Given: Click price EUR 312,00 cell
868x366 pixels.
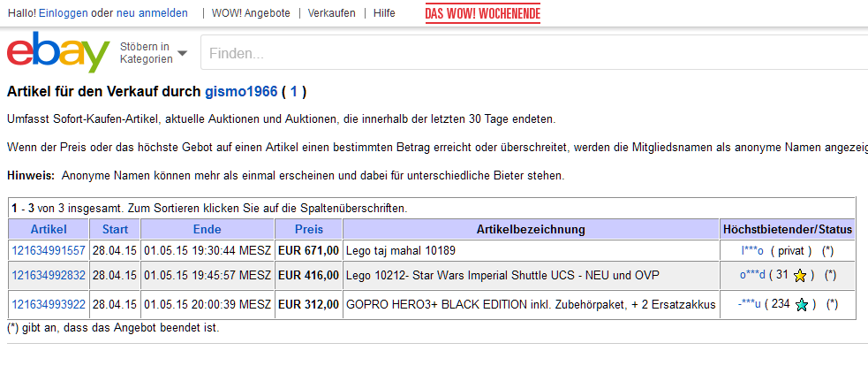Looking at the screenshot, I should 308,304.
